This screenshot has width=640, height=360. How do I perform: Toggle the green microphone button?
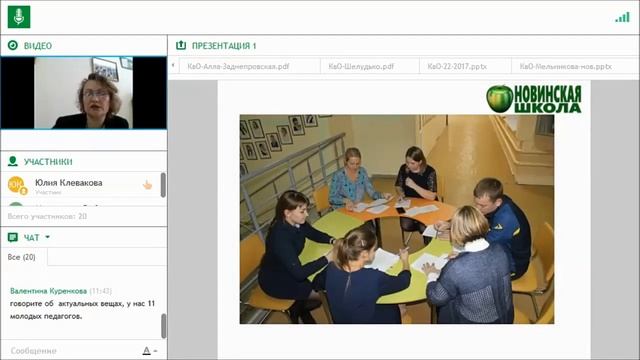(x=19, y=17)
